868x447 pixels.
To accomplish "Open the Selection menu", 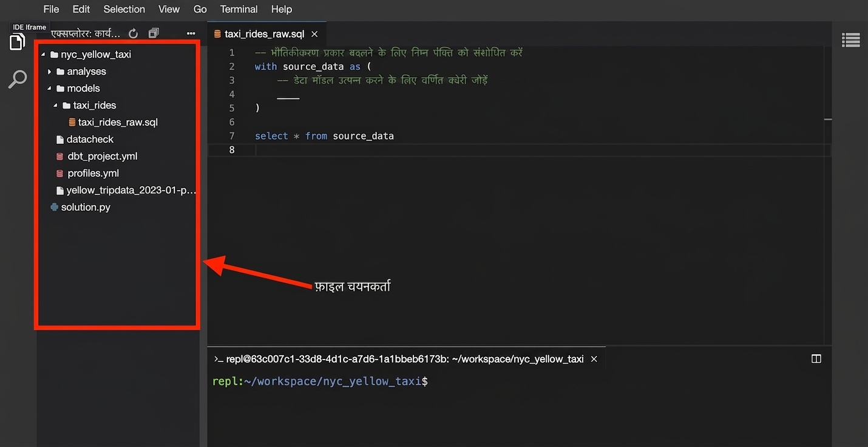I will (x=124, y=9).
